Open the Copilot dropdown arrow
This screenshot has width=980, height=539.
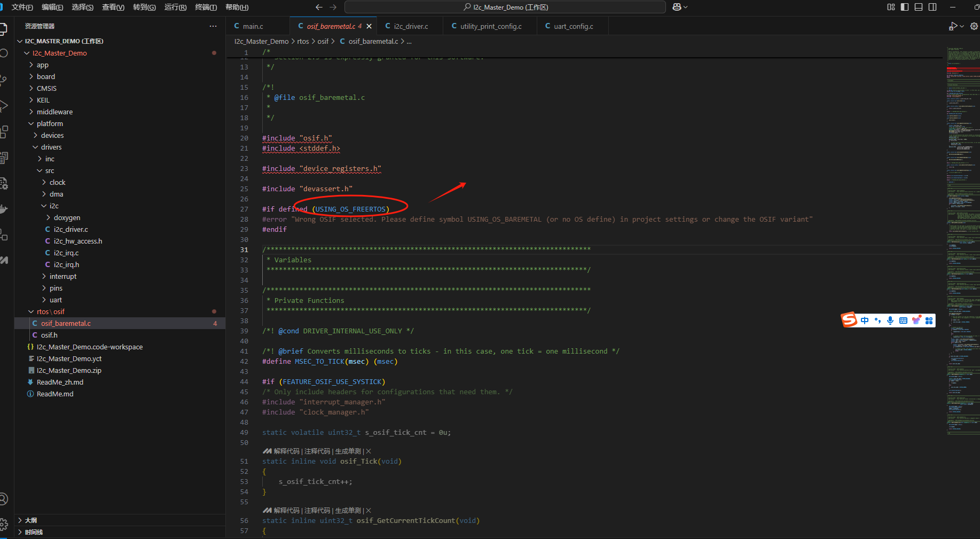(686, 7)
